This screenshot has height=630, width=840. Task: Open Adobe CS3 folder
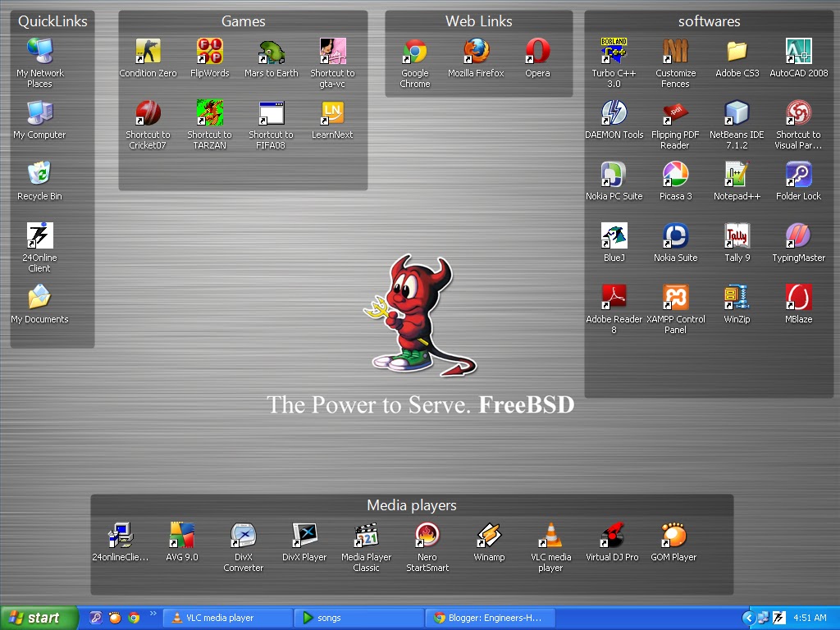737,58
